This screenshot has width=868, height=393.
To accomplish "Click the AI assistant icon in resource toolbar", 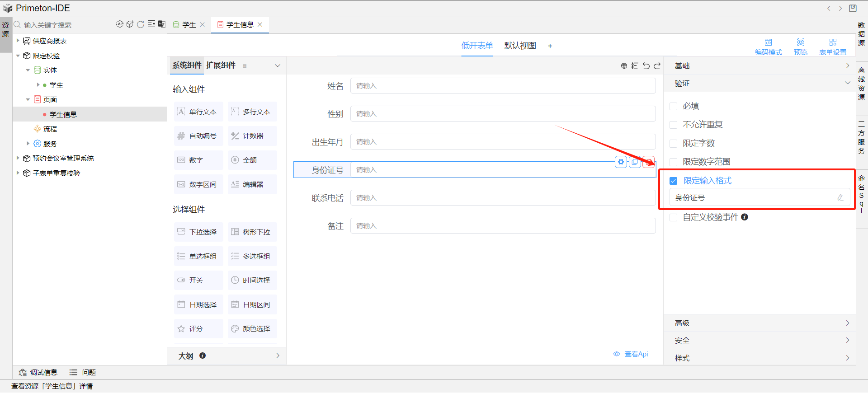I will 119,24.
